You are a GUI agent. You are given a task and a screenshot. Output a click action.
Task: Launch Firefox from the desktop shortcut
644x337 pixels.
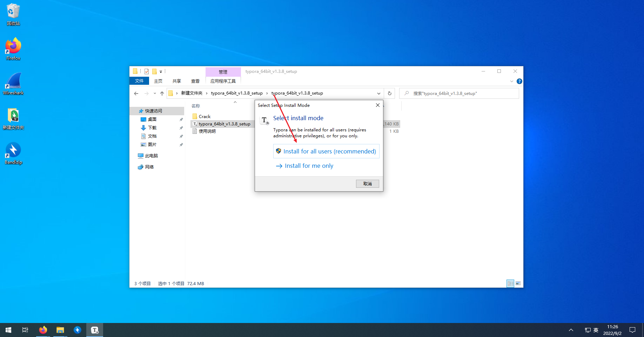click(13, 49)
